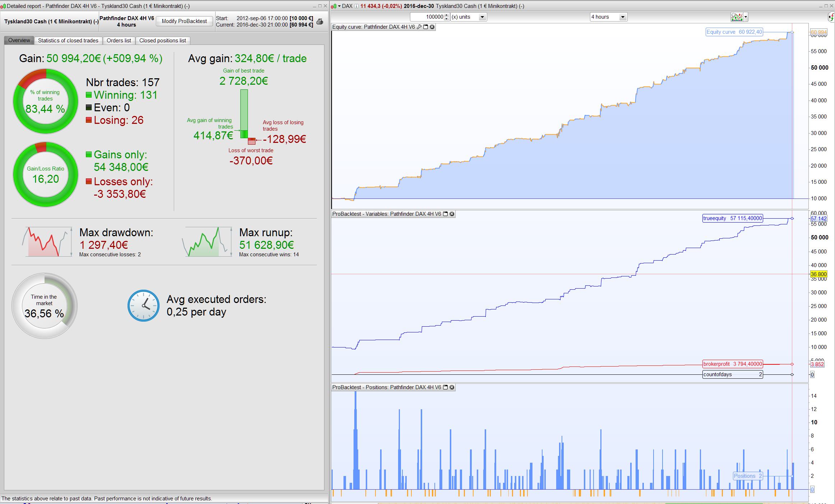Maximize the Equity curve panel
The image size is (835, 504).
tap(426, 27)
